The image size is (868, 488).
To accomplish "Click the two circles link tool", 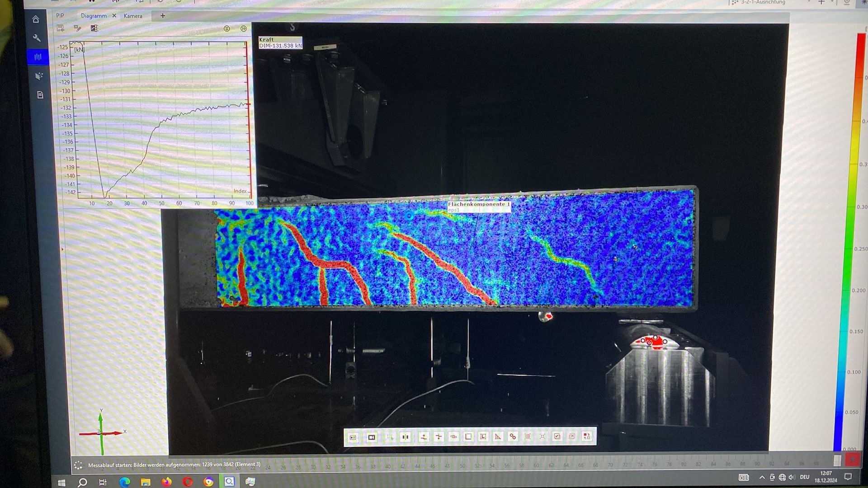I will click(x=513, y=436).
